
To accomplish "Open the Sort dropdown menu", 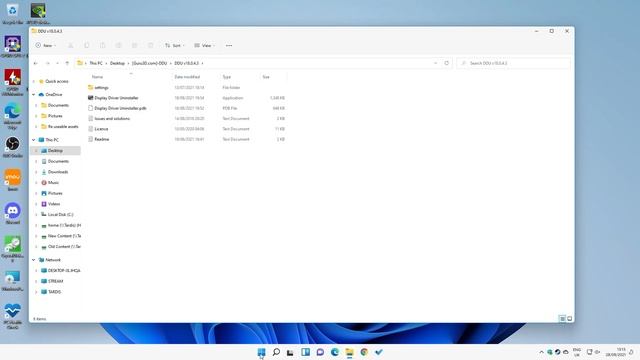I will 175,45.
